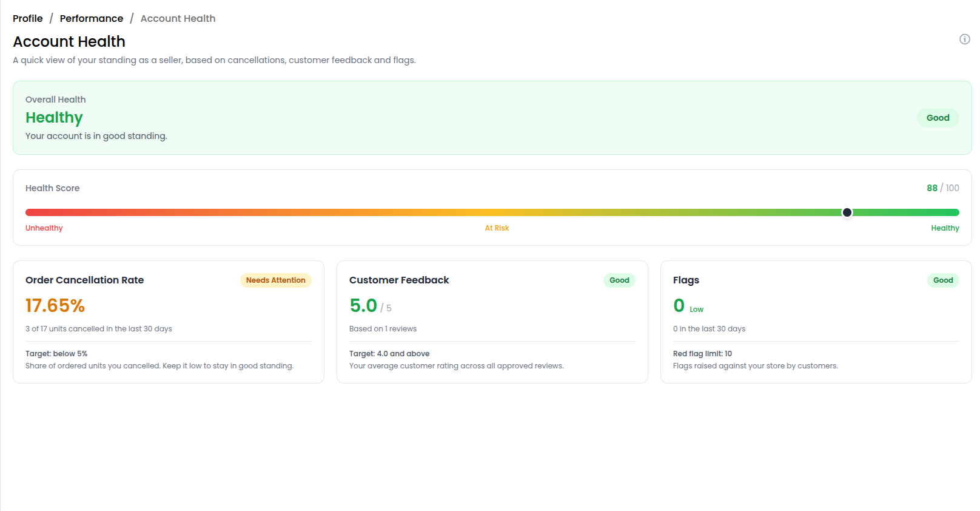The width and height of the screenshot is (980, 511).
Task: Click the Customer Feedback card title
Action: coord(399,280)
